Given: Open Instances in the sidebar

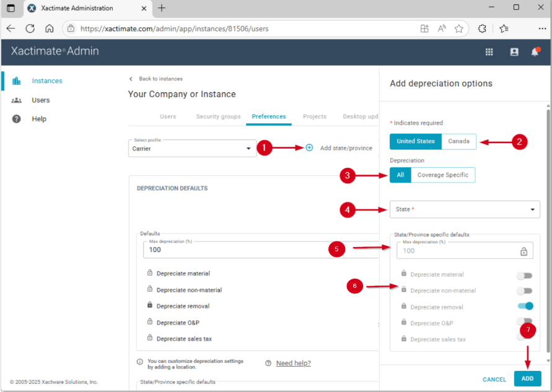Looking at the screenshot, I should [47, 81].
